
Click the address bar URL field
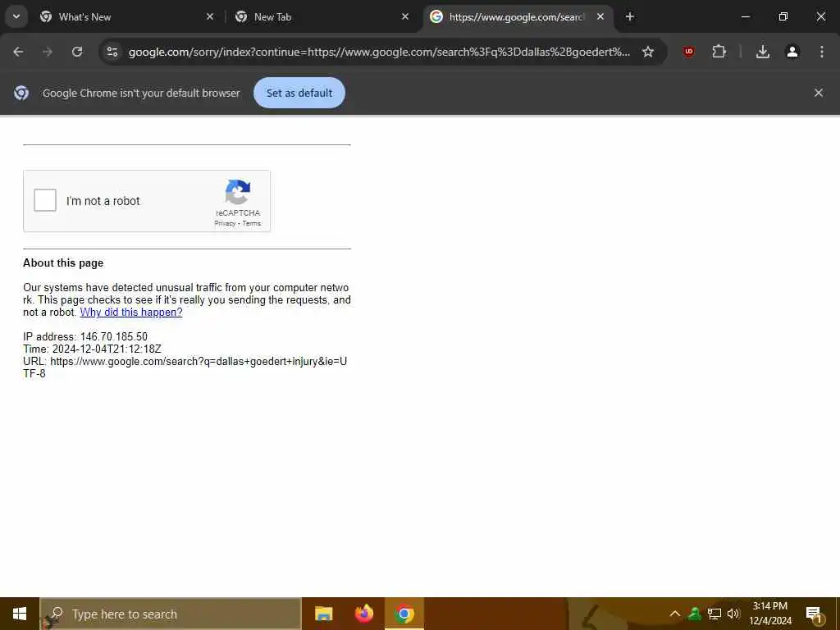click(379, 52)
